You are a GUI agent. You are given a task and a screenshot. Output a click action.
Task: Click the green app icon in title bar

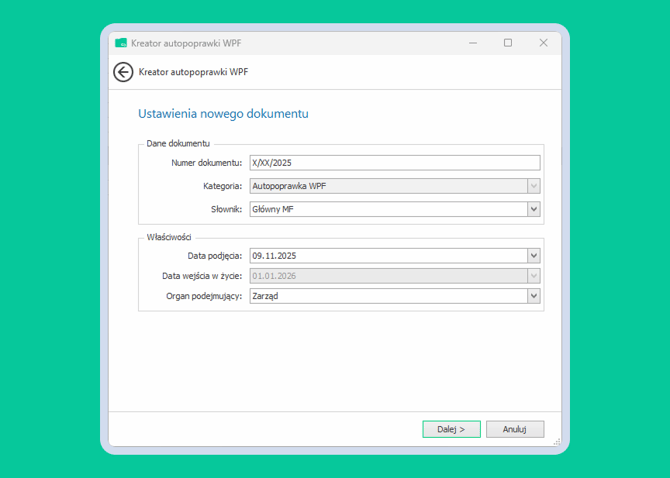point(121,43)
